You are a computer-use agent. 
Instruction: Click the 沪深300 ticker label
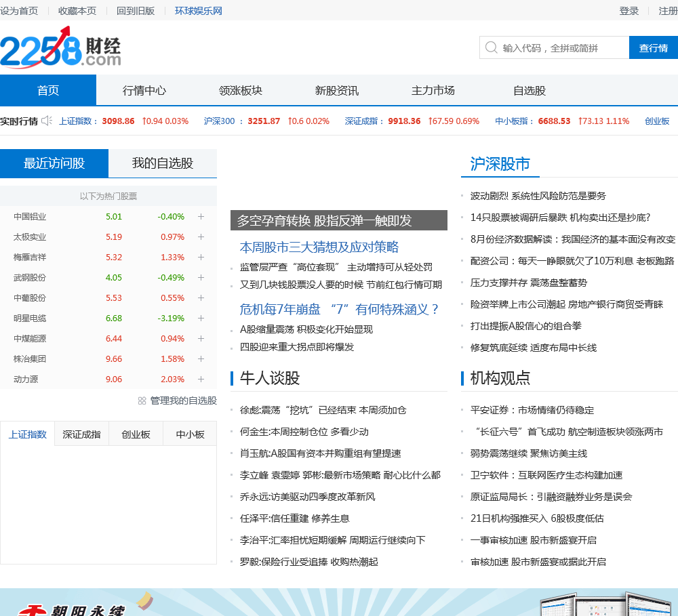223,121
